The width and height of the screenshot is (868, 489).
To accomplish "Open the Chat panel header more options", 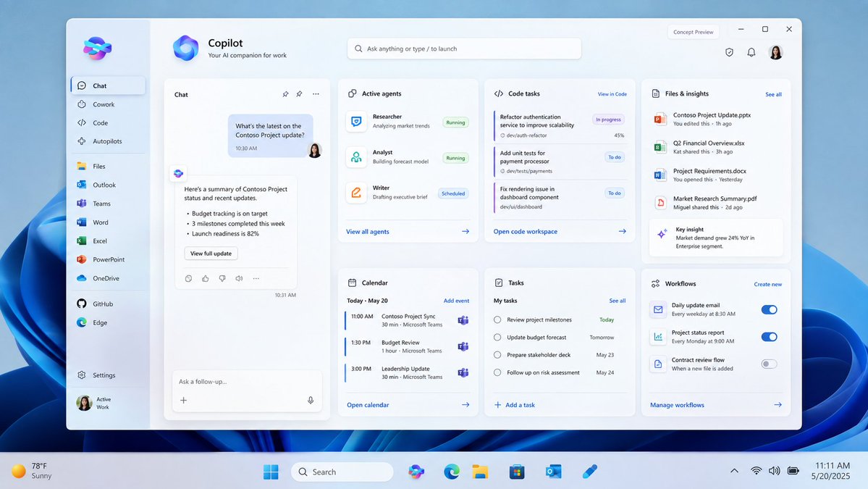I will pos(316,94).
